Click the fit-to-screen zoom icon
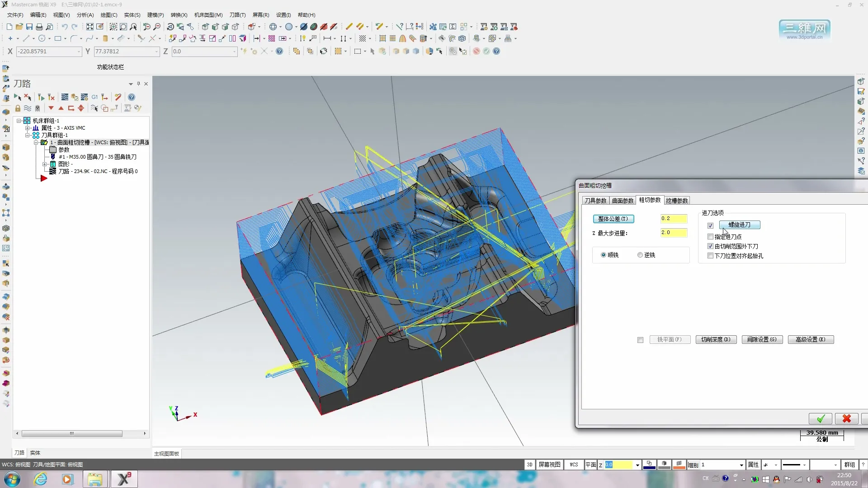868x488 pixels. [90, 27]
